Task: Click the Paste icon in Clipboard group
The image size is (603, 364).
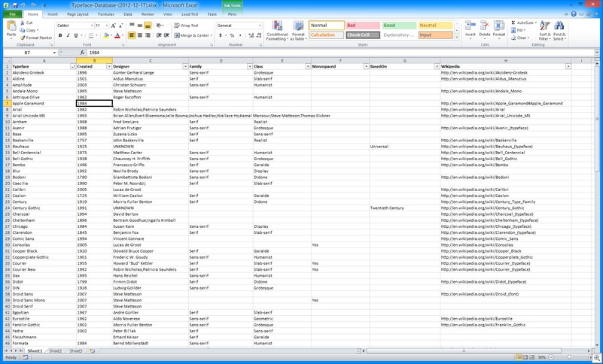Action: [x=11, y=27]
